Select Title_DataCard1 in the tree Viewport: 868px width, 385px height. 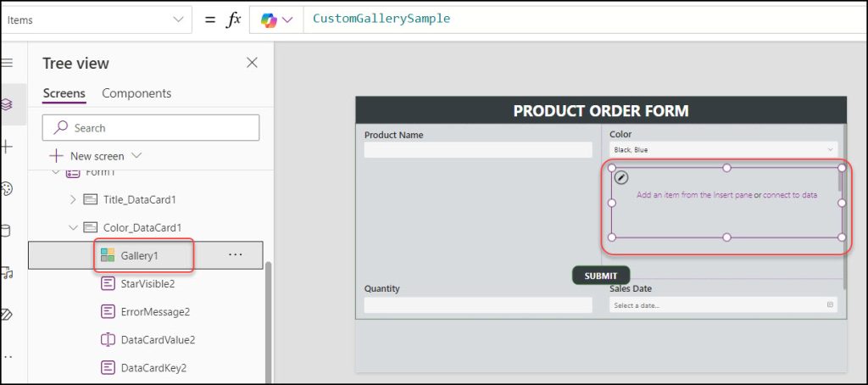point(140,199)
